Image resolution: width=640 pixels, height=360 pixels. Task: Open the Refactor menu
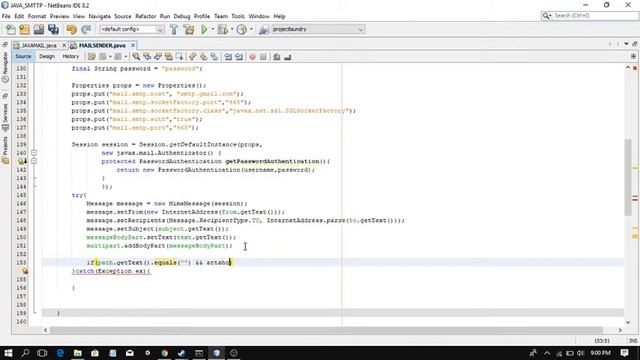[x=146, y=16]
